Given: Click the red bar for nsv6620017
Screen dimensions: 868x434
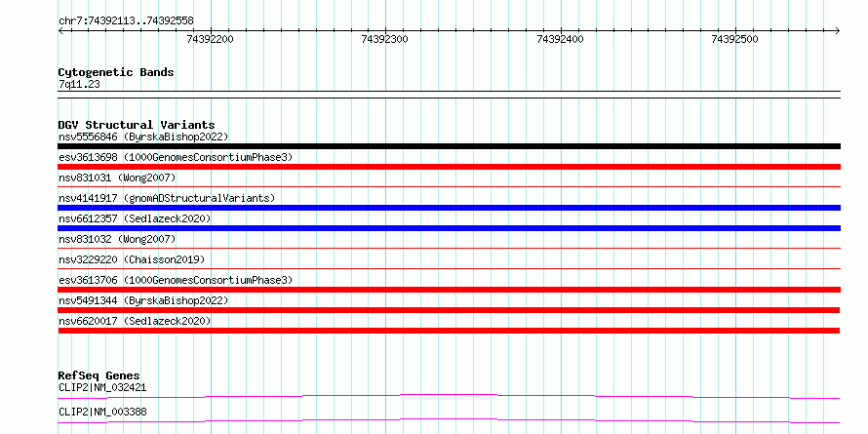Looking at the screenshot, I should point(449,331).
